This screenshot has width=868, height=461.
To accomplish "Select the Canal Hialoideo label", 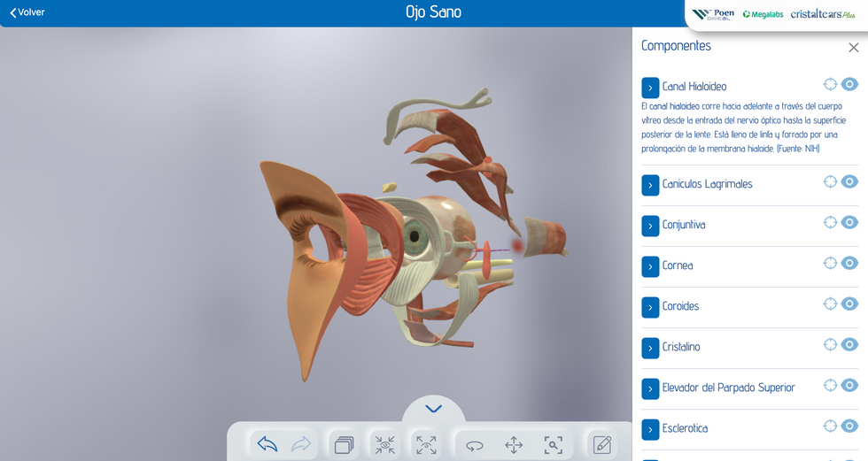I will pos(694,87).
